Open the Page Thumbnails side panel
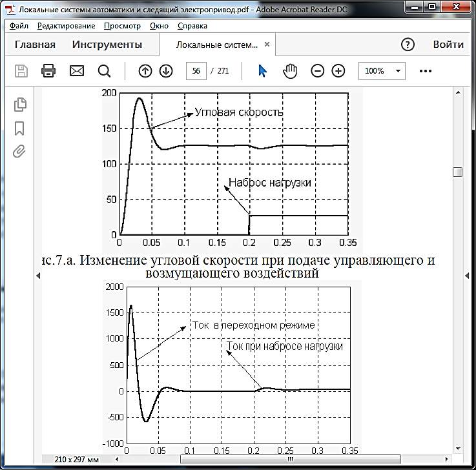Viewport: 476px width, 470px height. (x=20, y=104)
